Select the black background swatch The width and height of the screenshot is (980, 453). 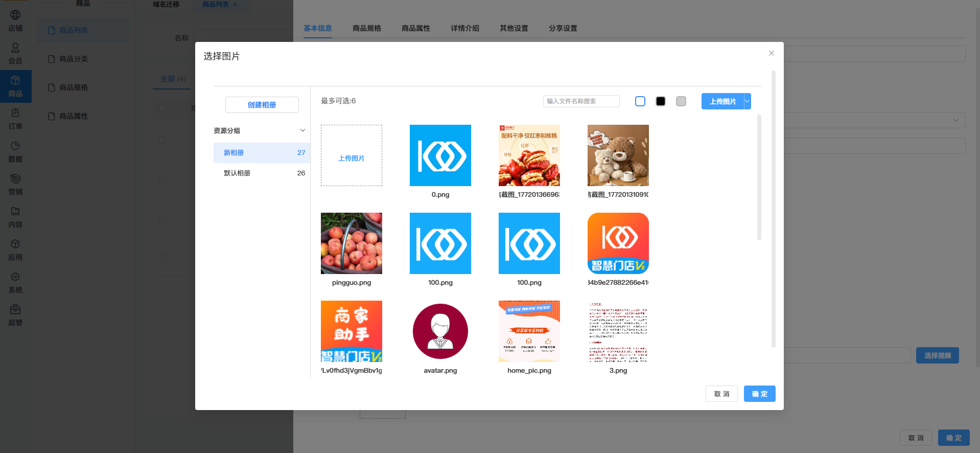click(x=661, y=101)
